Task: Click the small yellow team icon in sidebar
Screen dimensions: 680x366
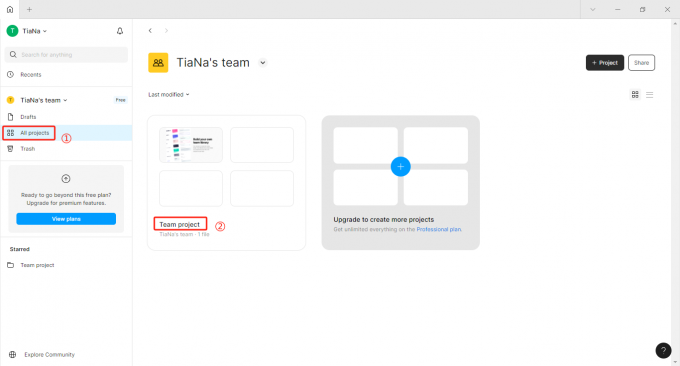Action: tap(10, 100)
